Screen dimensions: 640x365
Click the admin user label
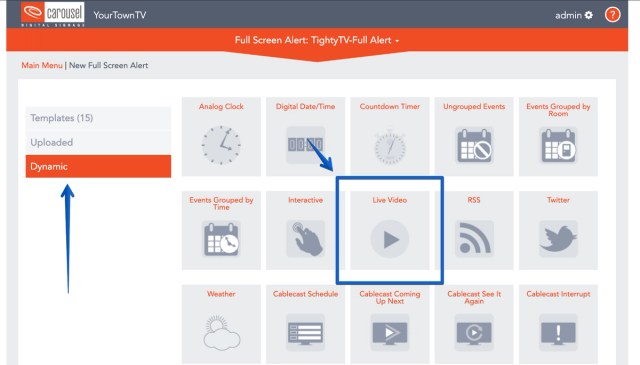(x=568, y=15)
